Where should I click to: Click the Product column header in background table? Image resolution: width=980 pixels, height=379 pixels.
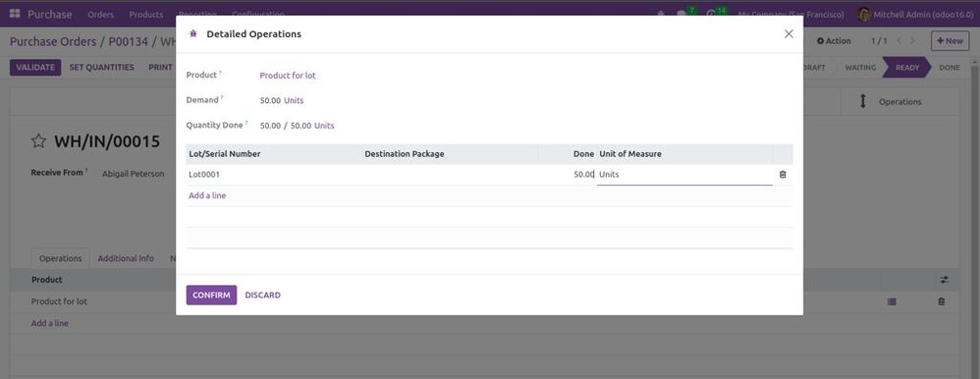pos(47,280)
